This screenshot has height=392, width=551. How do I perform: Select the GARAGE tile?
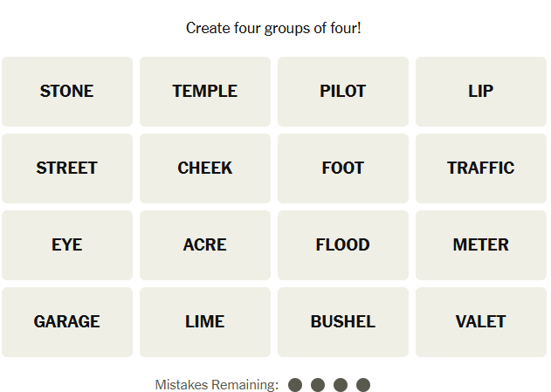point(67,322)
